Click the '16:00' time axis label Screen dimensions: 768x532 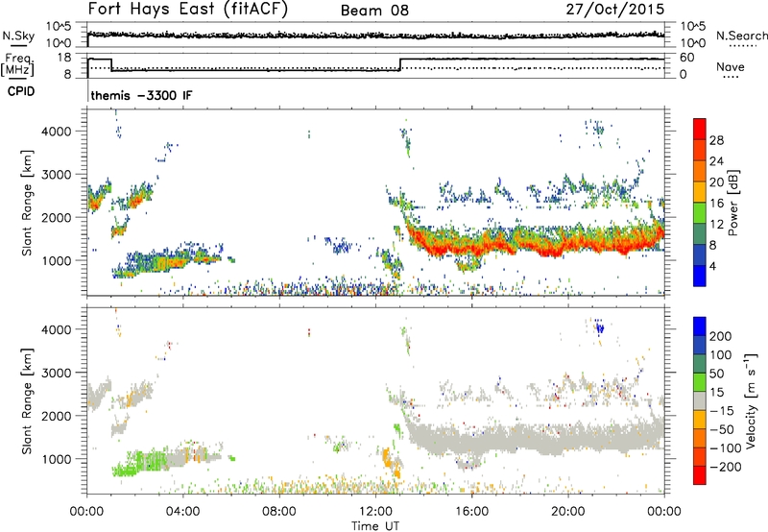pos(471,512)
